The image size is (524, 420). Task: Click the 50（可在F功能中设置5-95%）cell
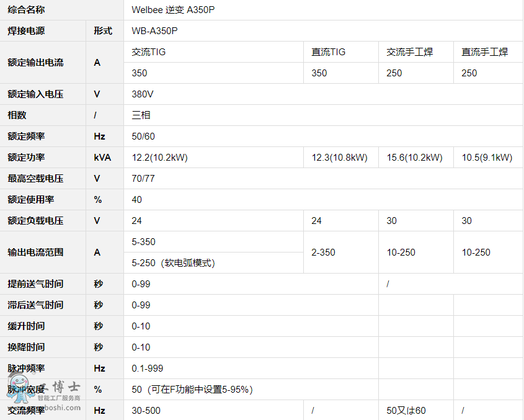point(192,390)
